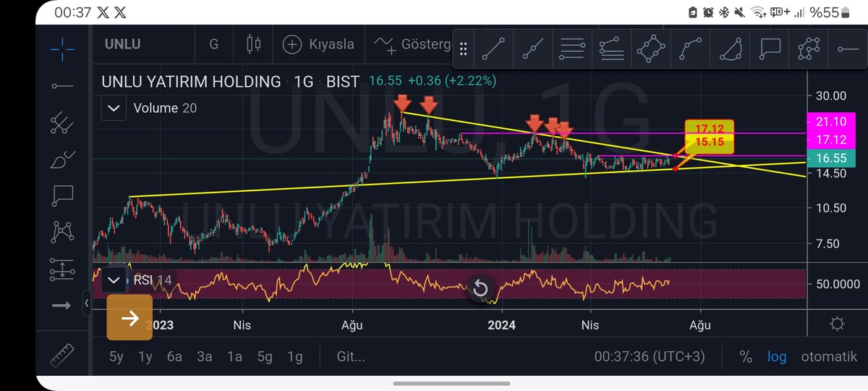Viewport: 868px width, 391px height.
Task: Select the ruler measure tool
Action: 62,356
